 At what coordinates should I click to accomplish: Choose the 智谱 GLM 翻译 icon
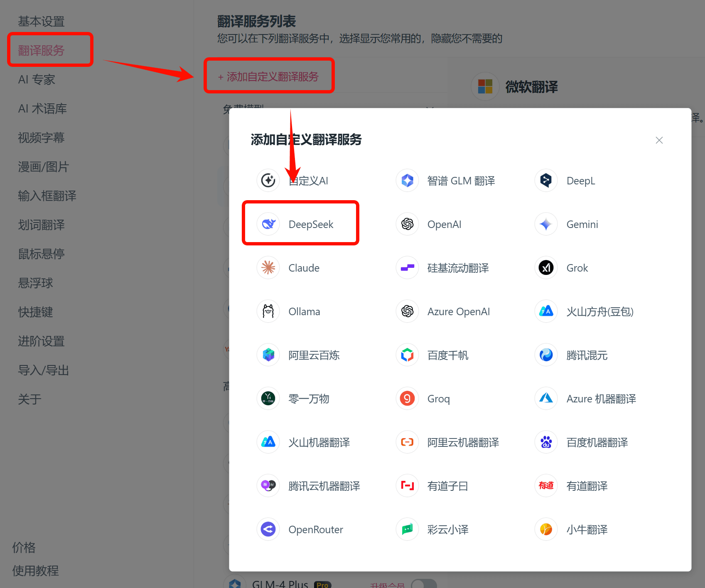[407, 181]
